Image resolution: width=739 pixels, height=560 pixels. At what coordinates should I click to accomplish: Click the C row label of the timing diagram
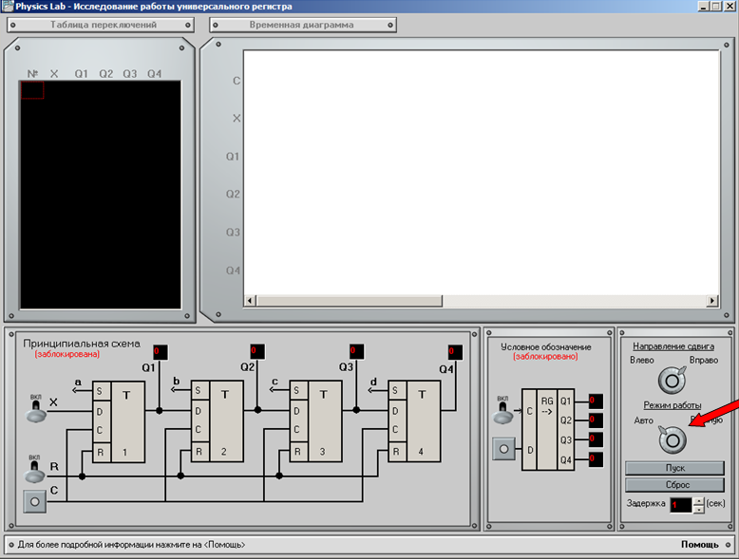pos(237,81)
